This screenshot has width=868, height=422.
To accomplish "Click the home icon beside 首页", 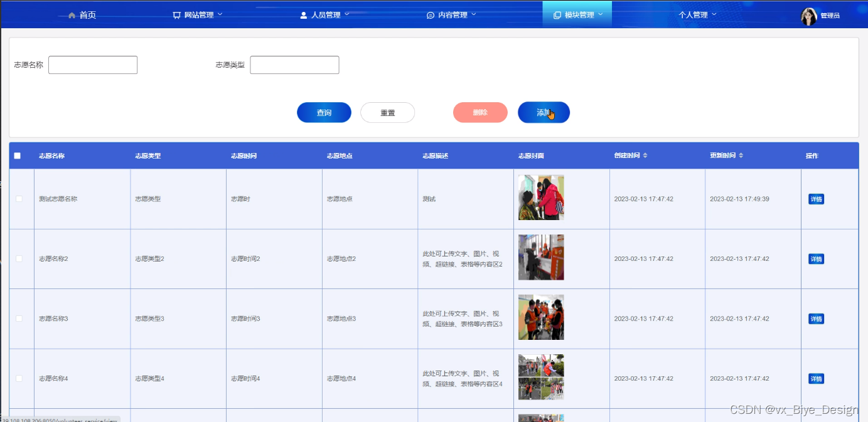I will coord(72,15).
